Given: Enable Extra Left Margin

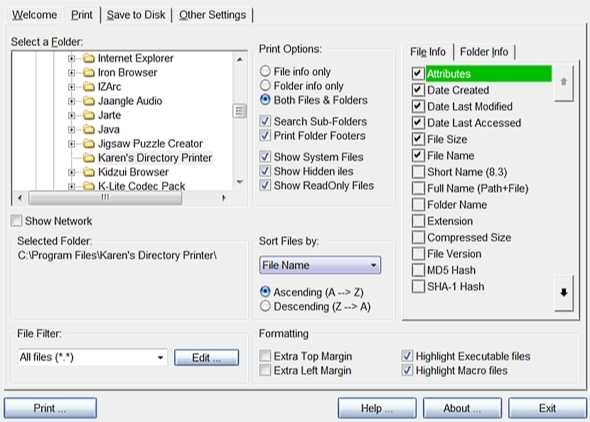Looking at the screenshot, I should [x=265, y=370].
